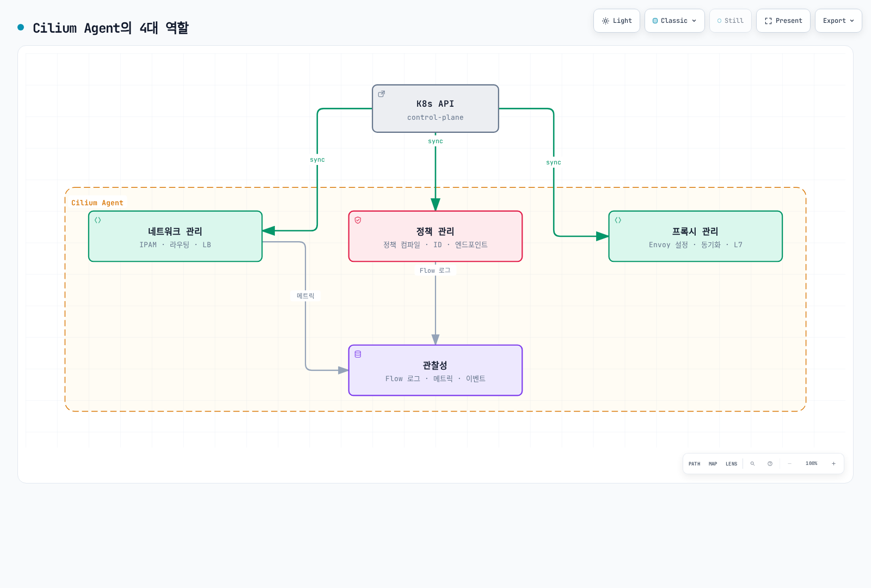Click the sync label on the left edge
The width and height of the screenshot is (871, 588).
coord(317,160)
